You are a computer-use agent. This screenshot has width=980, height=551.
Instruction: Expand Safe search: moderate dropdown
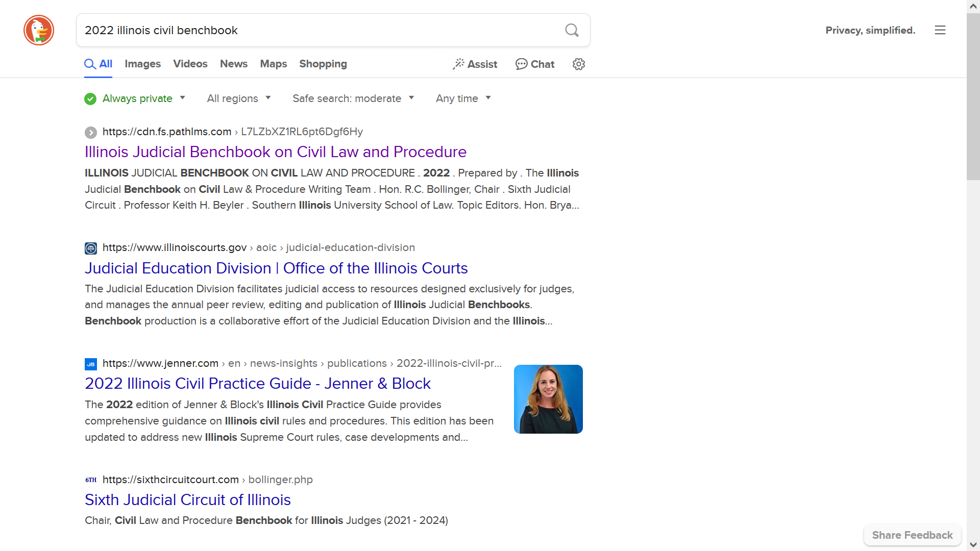[x=353, y=98]
